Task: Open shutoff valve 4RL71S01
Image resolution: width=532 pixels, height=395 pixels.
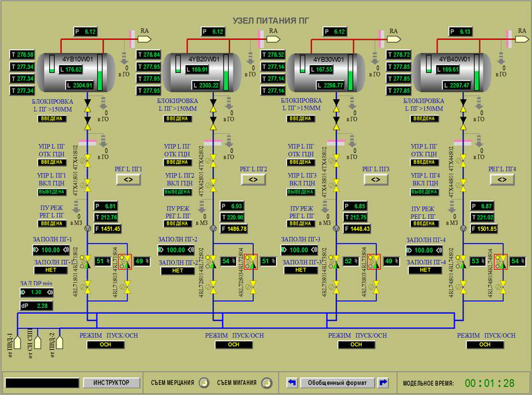Action: 87,287
